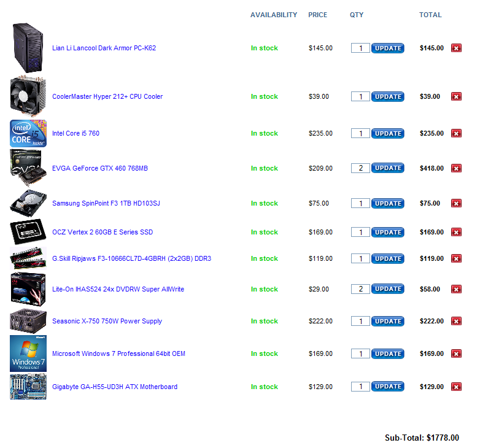Viewport: 480px width, 448px height.
Task: Click the CoolerMaster cooler product thumbnail
Action: point(28,96)
